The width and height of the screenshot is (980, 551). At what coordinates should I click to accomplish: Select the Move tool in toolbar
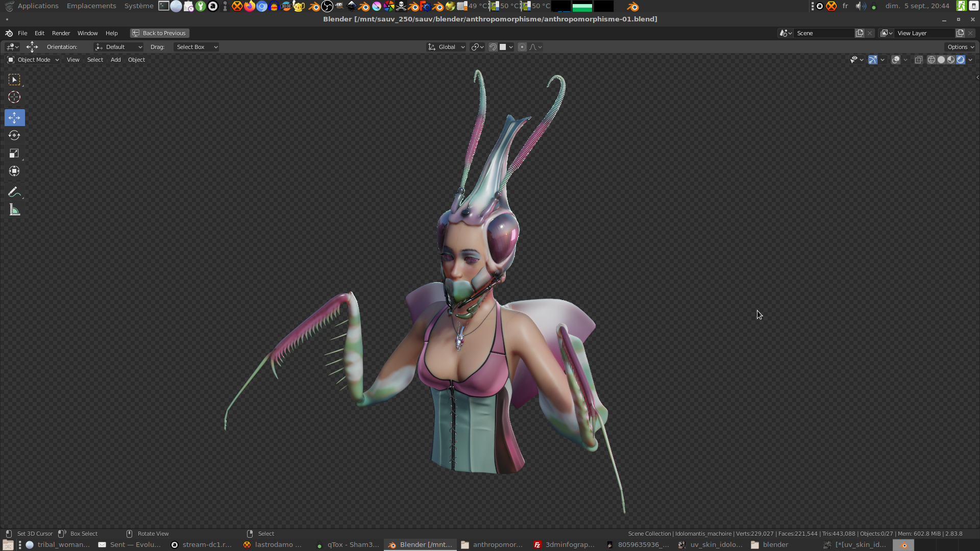(14, 117)
